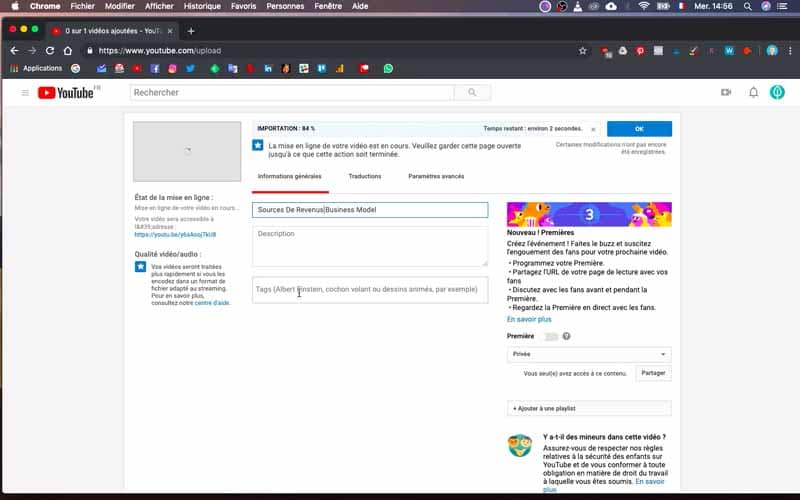Open the Fichier menu

pos(83,6)
